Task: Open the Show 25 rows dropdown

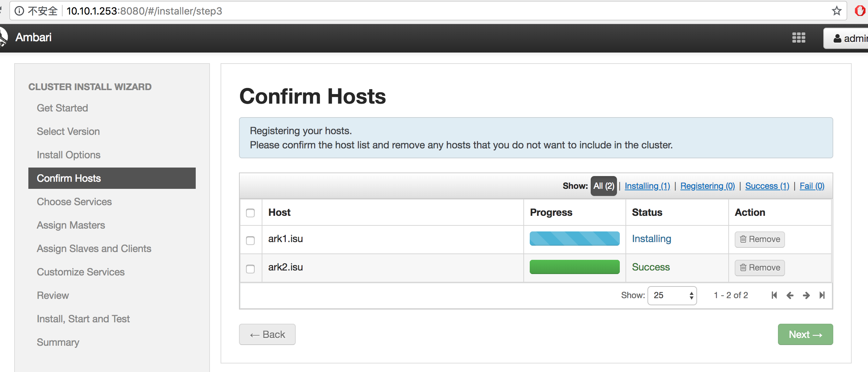Action: click(x=672, y=295)
